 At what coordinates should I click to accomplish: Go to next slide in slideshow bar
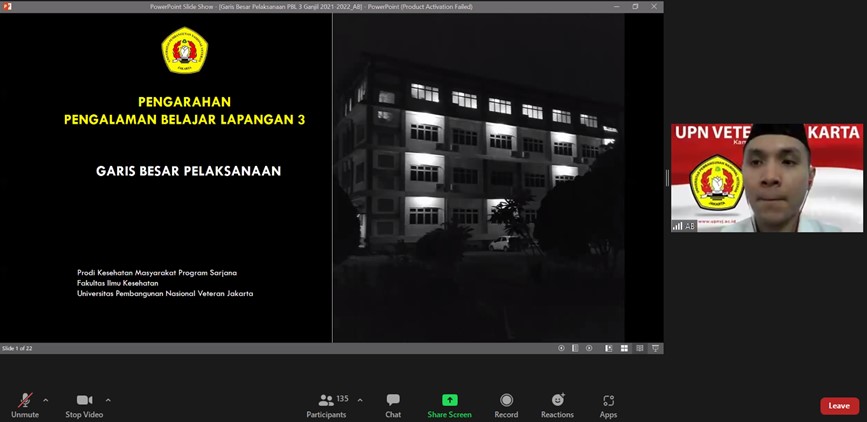click(589, 349)
